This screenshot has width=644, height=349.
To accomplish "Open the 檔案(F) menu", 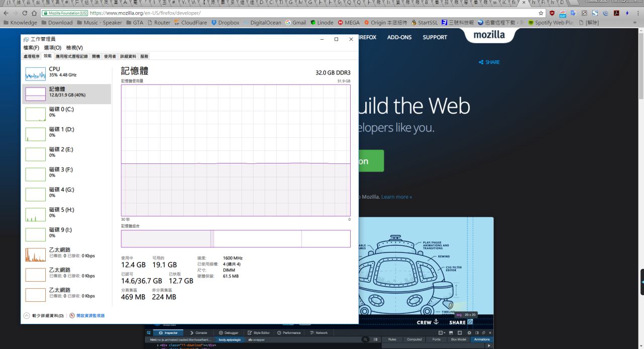I will click(31, 47).
